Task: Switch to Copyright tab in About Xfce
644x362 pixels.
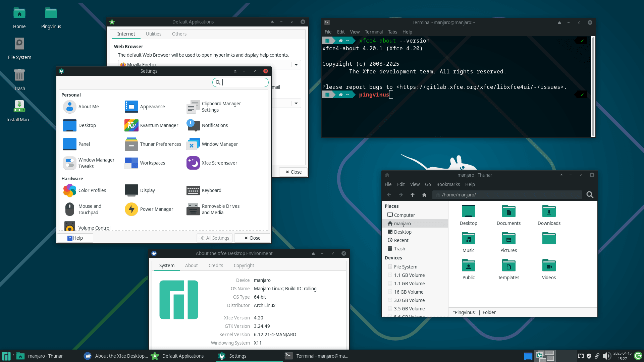Action: click(244, 265)
